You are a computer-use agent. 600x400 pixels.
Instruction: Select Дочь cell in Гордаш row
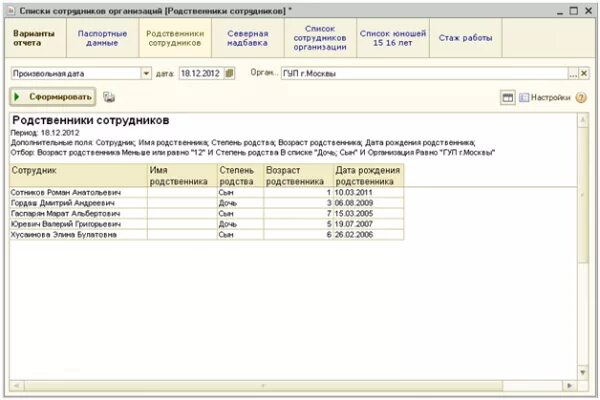(241, 203)
